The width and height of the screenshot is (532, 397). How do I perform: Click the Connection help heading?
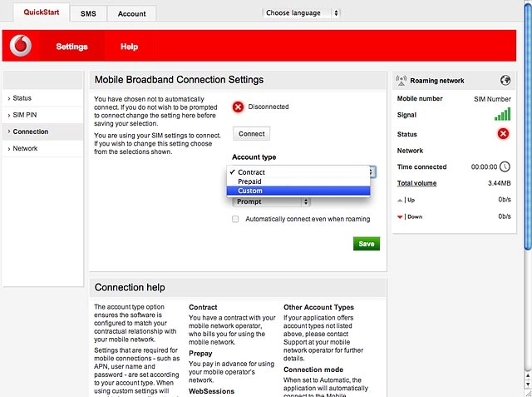pos(130,287)
